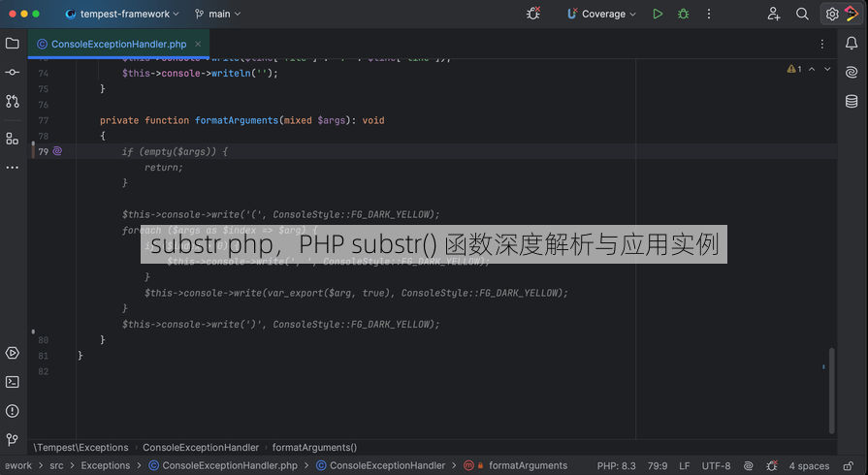Click src in navigation bar

56,465
